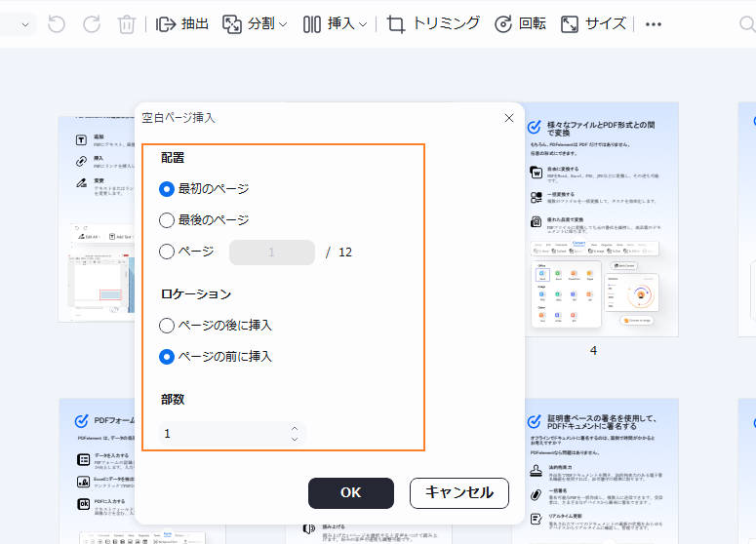
Task: Click the 空白ページ挿入 dialog title
Action: pos(179,118)
